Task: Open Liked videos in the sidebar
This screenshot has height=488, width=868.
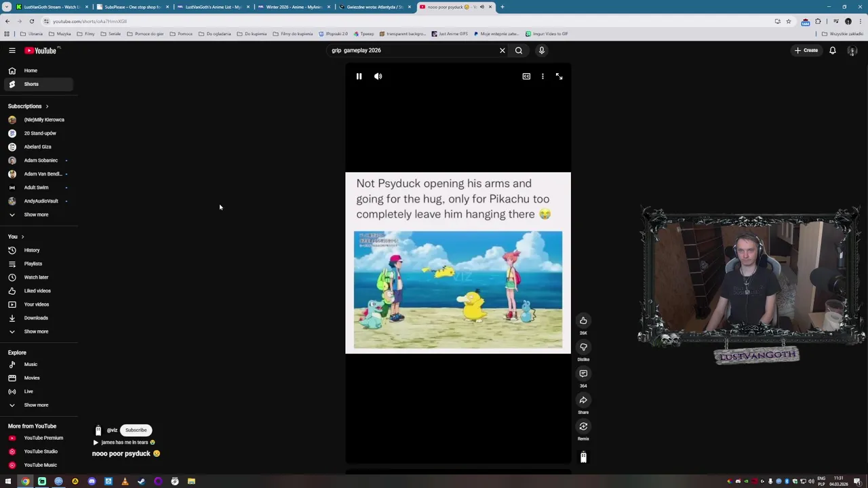Action: tap(37, 291)
